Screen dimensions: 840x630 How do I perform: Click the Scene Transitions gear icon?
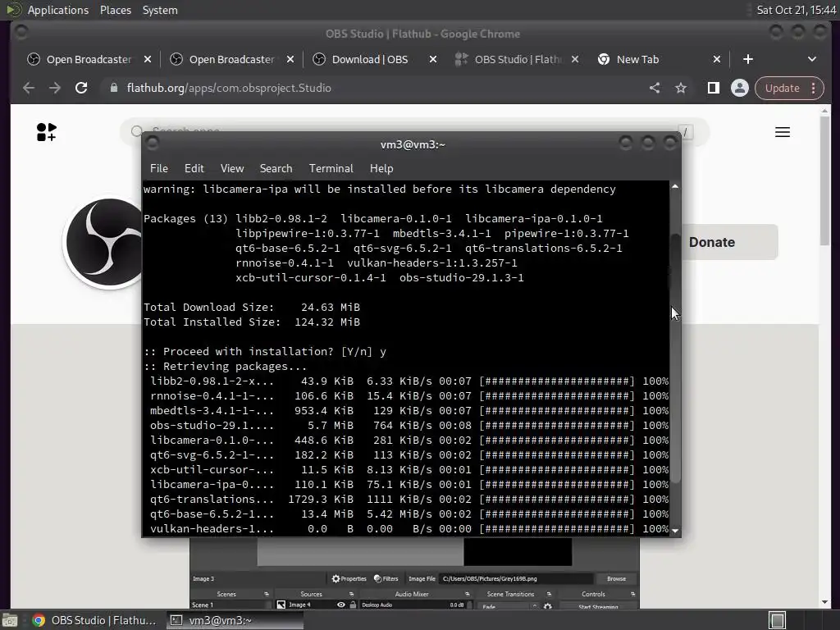pyautogui.click(x=547, y=606)
